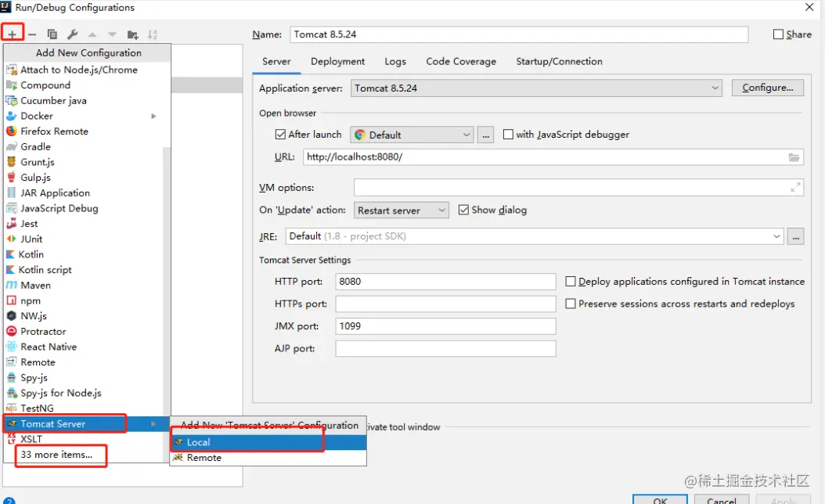The height and width of the screenshot is (504, 825).
Task: Click the help question mark icon
Action: tap(9, 501)
